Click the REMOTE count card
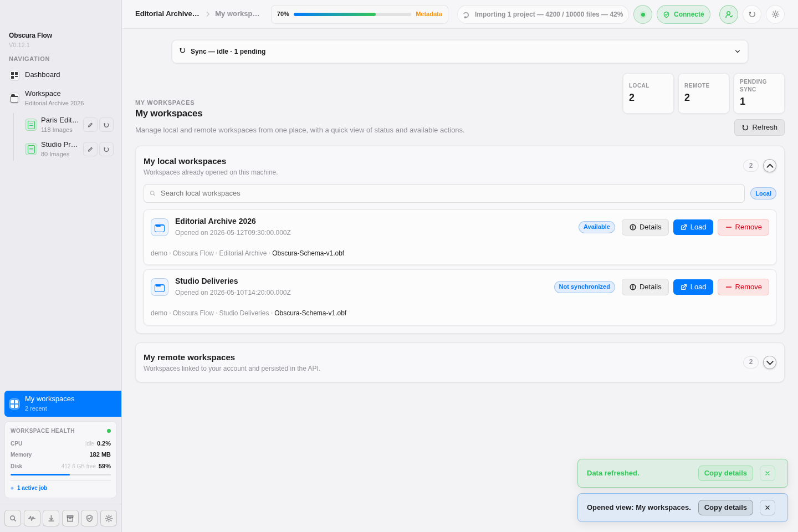The image size is (798, 532). [704, 93]
